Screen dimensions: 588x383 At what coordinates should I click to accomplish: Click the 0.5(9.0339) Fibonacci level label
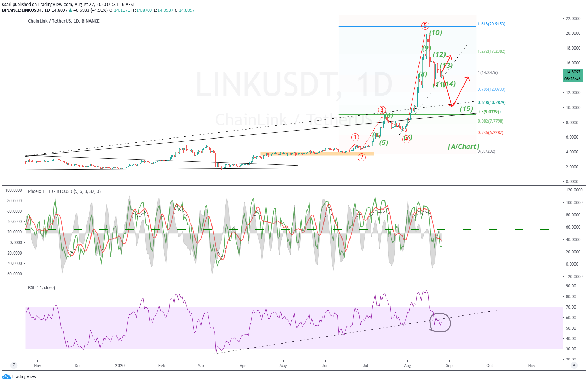click(488, 112)
